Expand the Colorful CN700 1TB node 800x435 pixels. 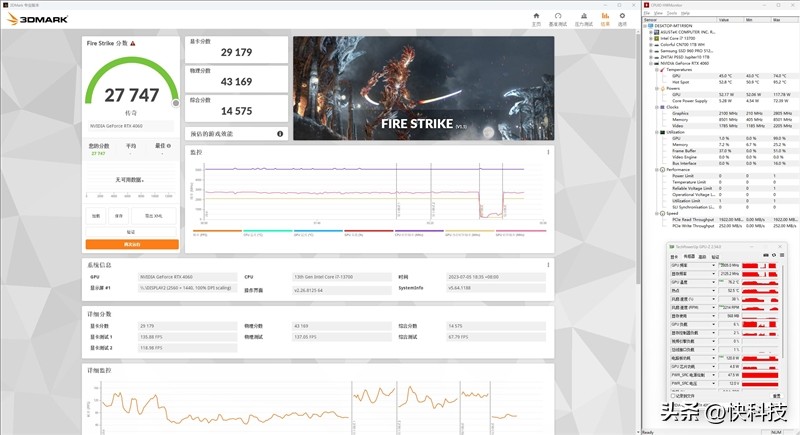[651, 44]
